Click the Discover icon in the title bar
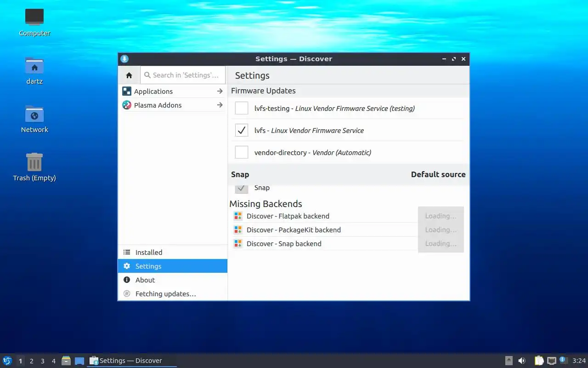588x368 pixels. (x=124, y=59)
